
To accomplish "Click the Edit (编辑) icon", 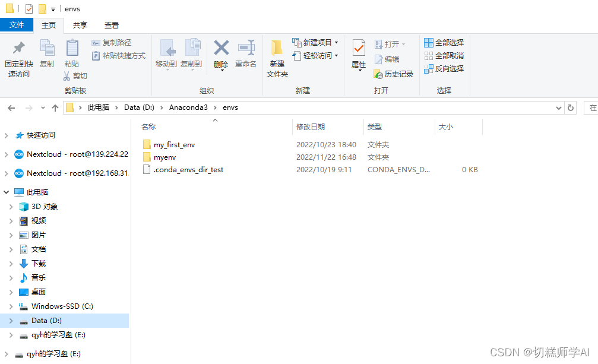I will [x=378, y=59].
